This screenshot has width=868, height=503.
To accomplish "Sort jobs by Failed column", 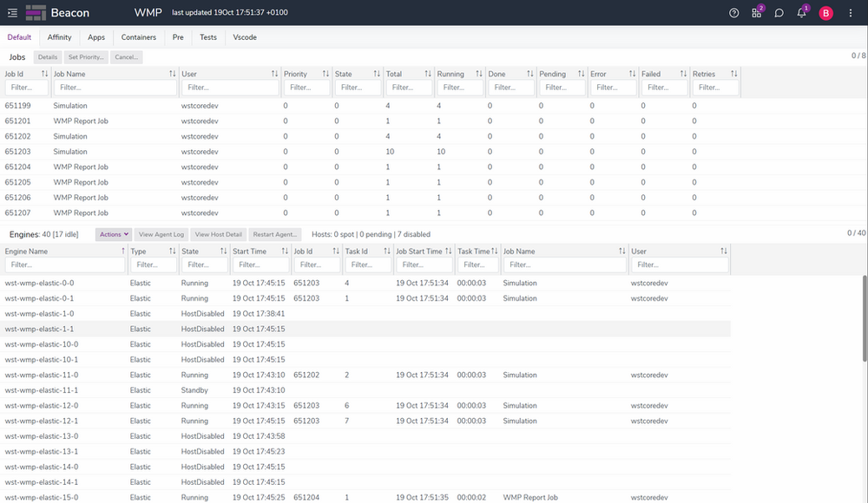I will [x=683, y=74].
